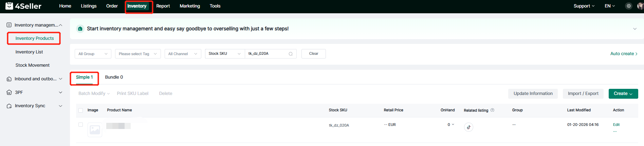This screenshot has height=146, width=644.
Task: Click the Related listing help icon
Action: pyautogui.click(x=492, y=110)
